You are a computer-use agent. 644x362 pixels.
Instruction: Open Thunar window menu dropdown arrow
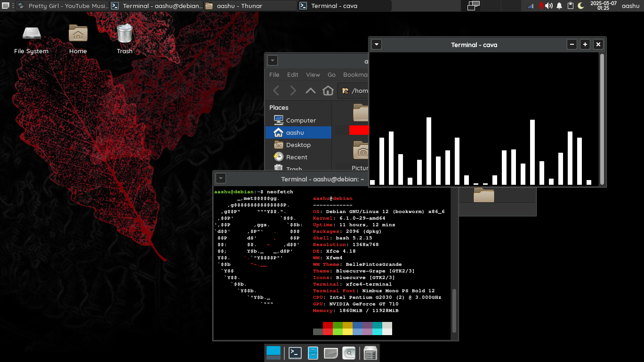[272, 60]
